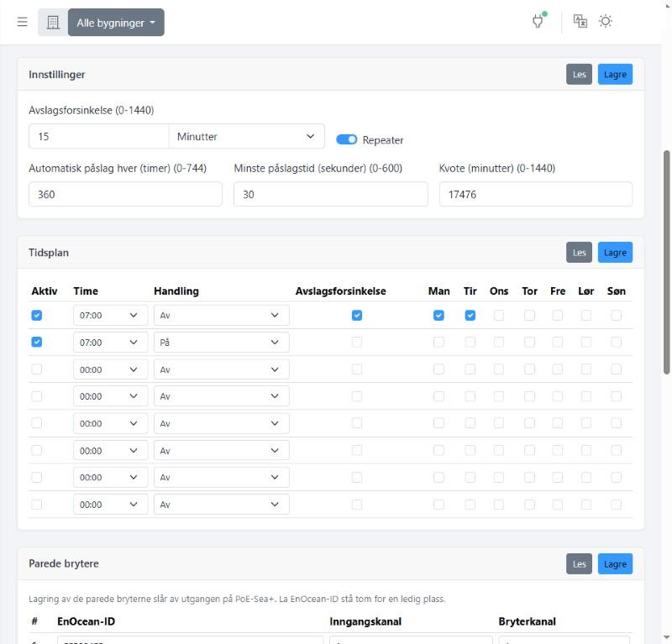This screenshot has width=672, height=644.
Task: Open the Handling dropdown showing På
Action: coord(222,342)
